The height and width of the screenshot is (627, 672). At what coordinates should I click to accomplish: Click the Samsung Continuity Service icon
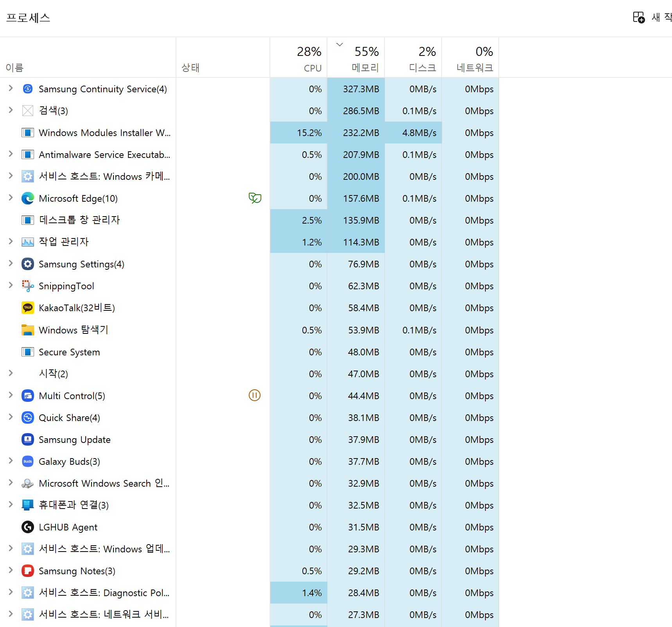[27, 89]
